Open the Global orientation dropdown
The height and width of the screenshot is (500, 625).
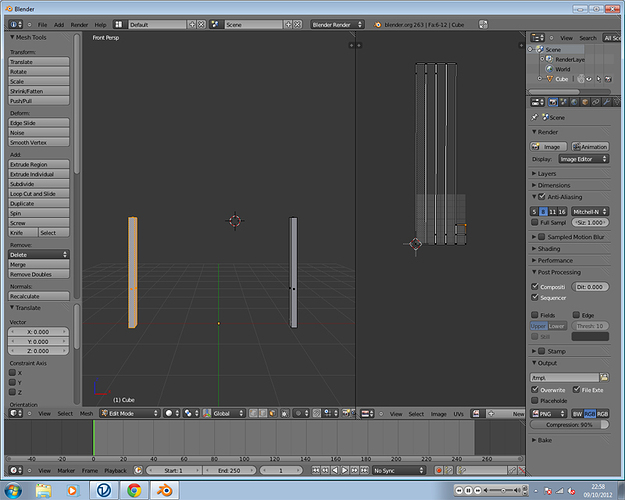coord(228,413)
